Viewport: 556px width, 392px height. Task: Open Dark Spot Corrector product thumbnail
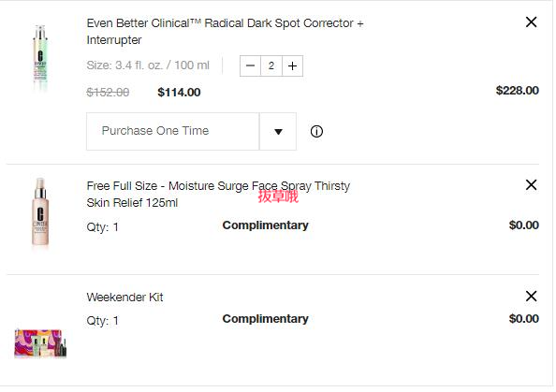coord(40,57)
